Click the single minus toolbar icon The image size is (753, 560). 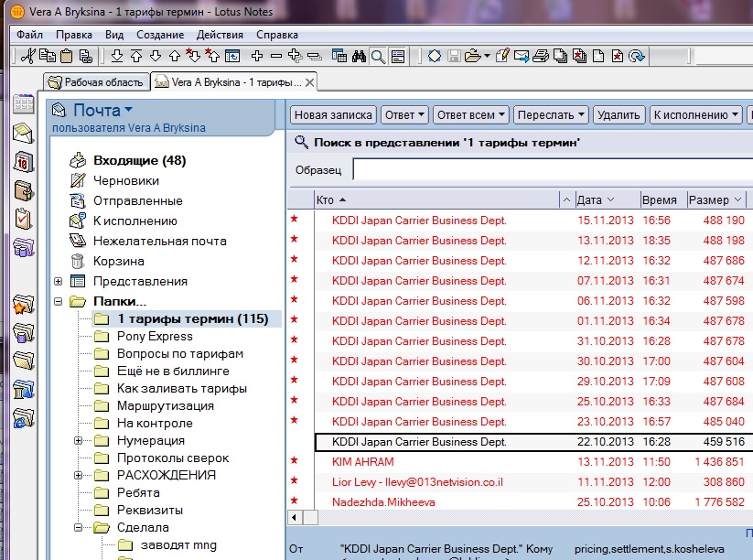click(276, 56)
